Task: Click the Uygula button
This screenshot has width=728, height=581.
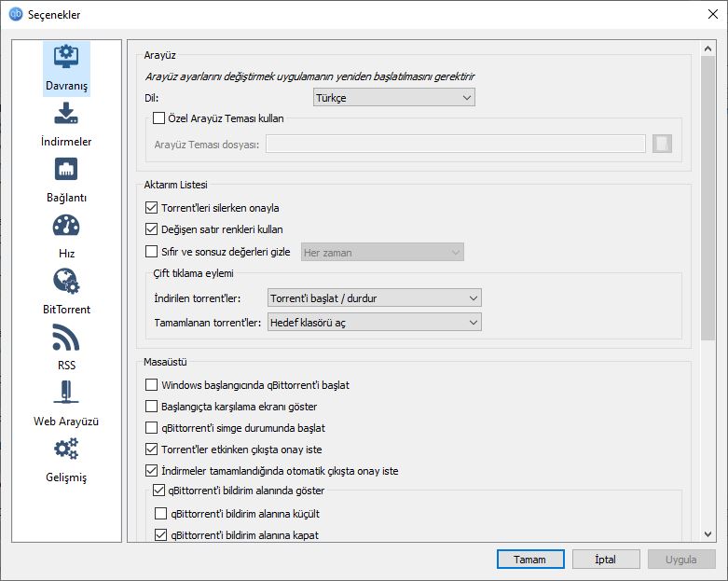Action: point(681,560)
